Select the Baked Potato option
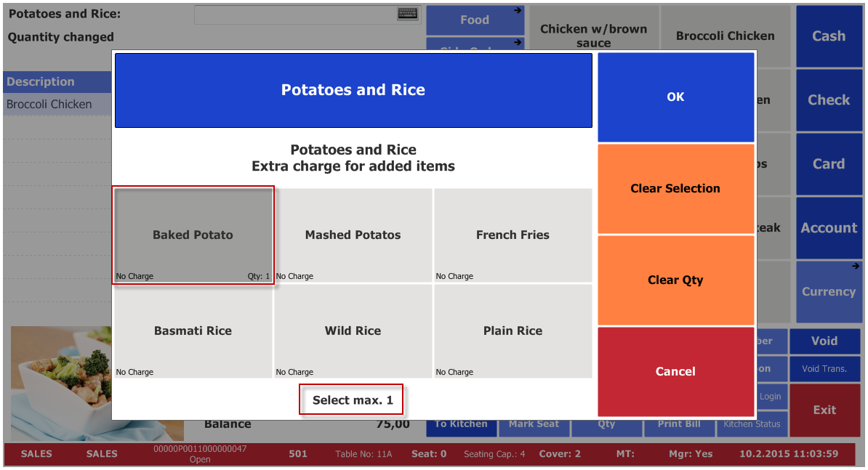This screenshot has width=868, height=470. [193, 235]
